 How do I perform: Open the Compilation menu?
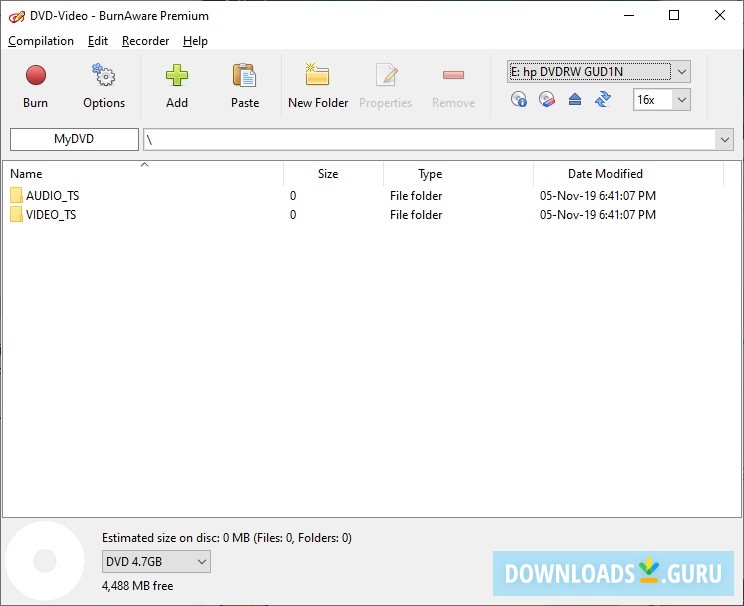tap(41, 41)
